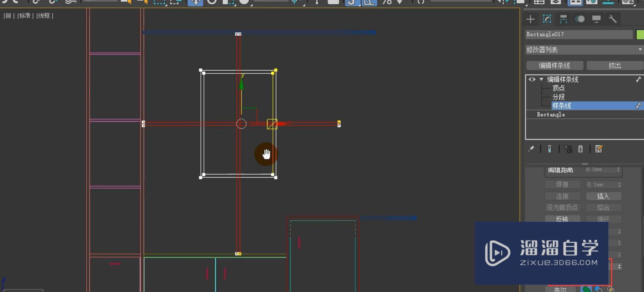Click the 反转 reverse button
This screenshot has width=644, height=292.
click(x=562, y=219)
